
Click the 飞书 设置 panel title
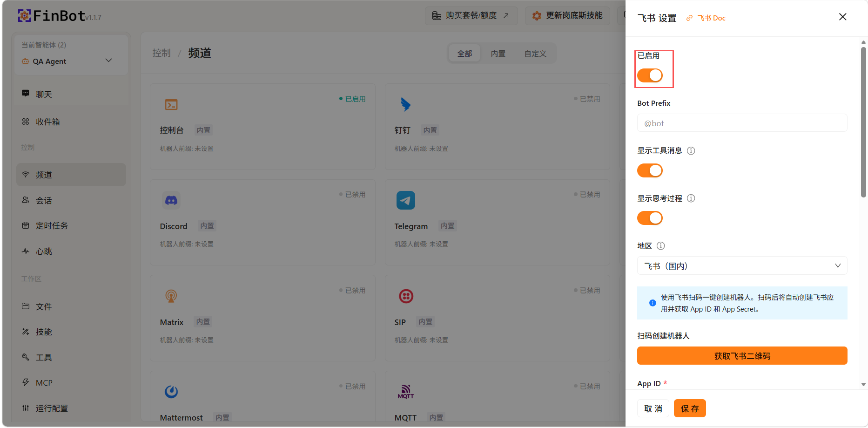click(657, 18)
